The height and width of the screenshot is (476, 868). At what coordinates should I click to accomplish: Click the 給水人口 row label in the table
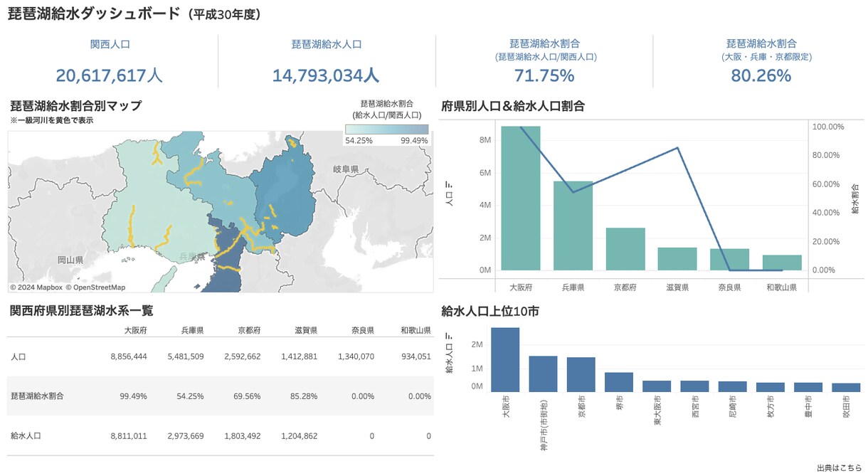pos(26,435)
